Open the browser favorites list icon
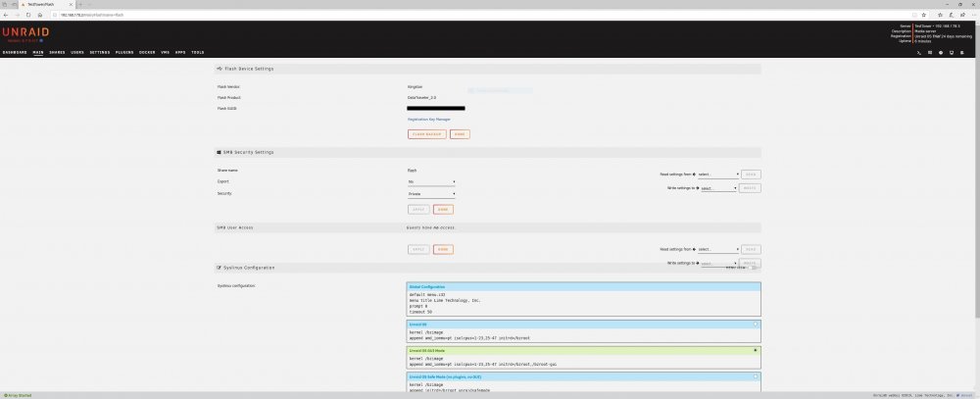Viewport: 980px width, 399px height. pyautogui.click(x=940, y=15)
